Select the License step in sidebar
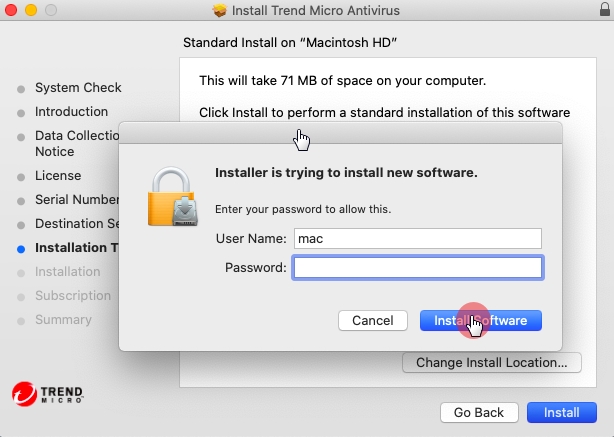 click(x=58, y=175)
